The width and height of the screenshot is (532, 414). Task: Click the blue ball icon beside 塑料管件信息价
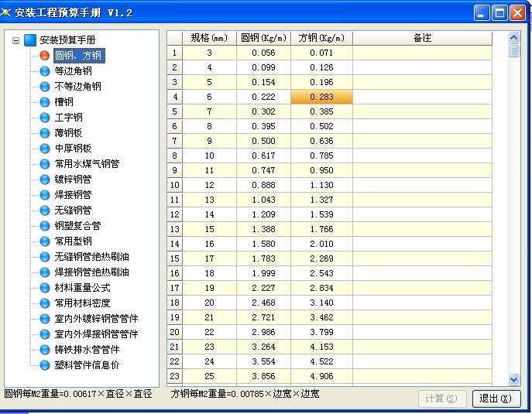tap(44, 365)
